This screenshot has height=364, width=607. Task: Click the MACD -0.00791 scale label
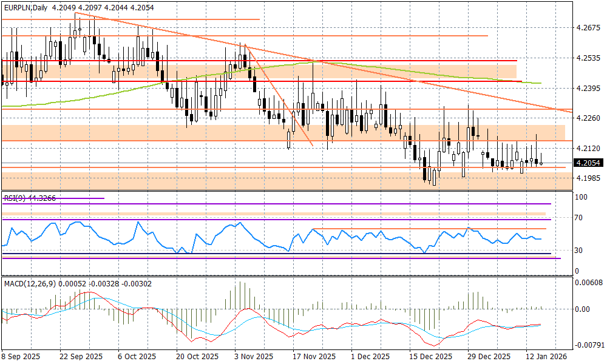click(x=588, y=345)
